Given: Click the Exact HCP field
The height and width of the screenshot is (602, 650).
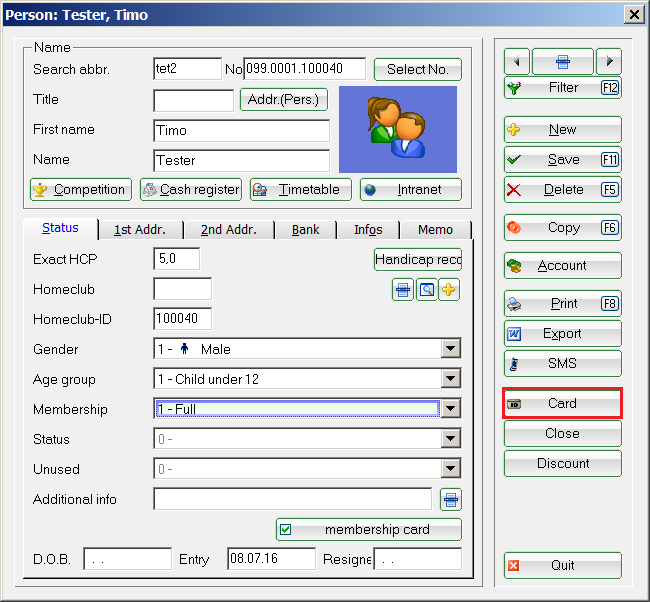Looking at the screenshot, I should coord(177,259).
